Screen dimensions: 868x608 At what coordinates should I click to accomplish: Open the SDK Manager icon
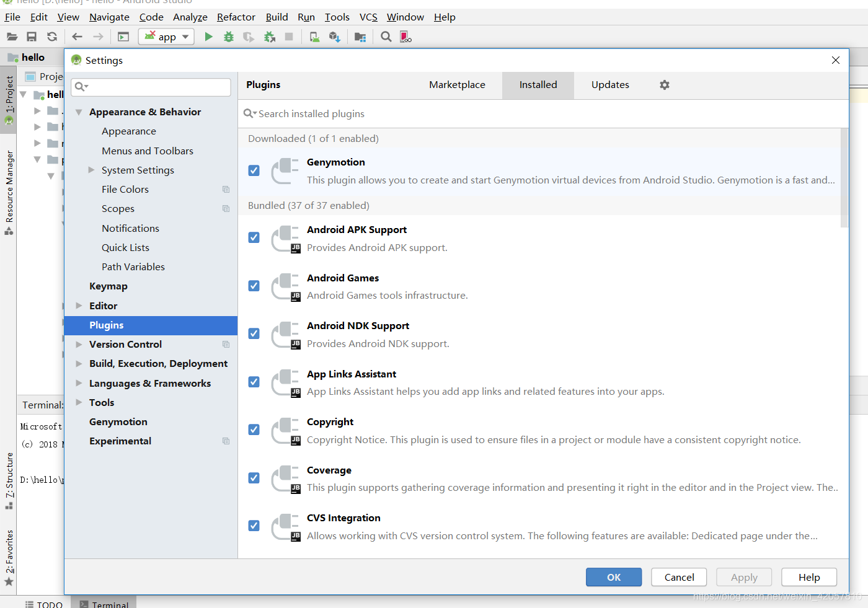(335, 37)
